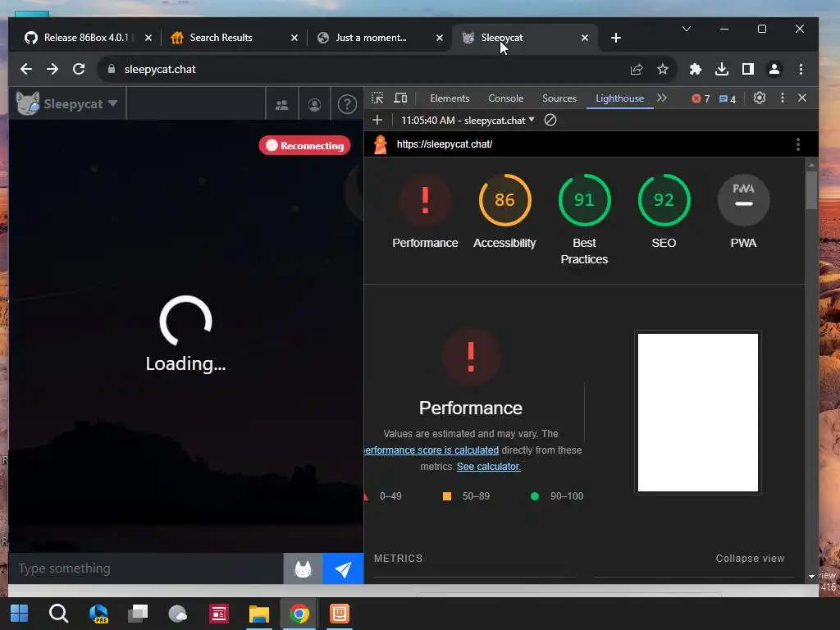Image resolution: width=840 pixels, height=630 pixels.
Task: Close the Search Results browser tab
Action: (x=294, y=38)
